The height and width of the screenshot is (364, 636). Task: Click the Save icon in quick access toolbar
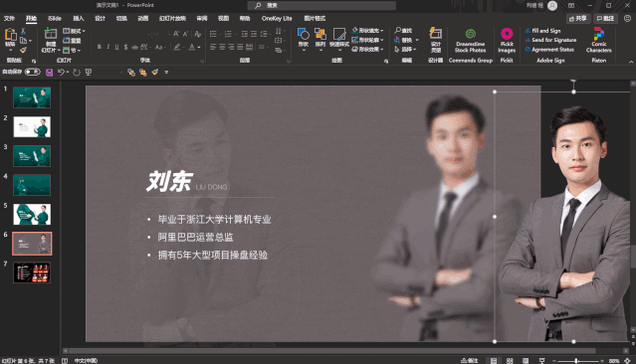[49, 73]
